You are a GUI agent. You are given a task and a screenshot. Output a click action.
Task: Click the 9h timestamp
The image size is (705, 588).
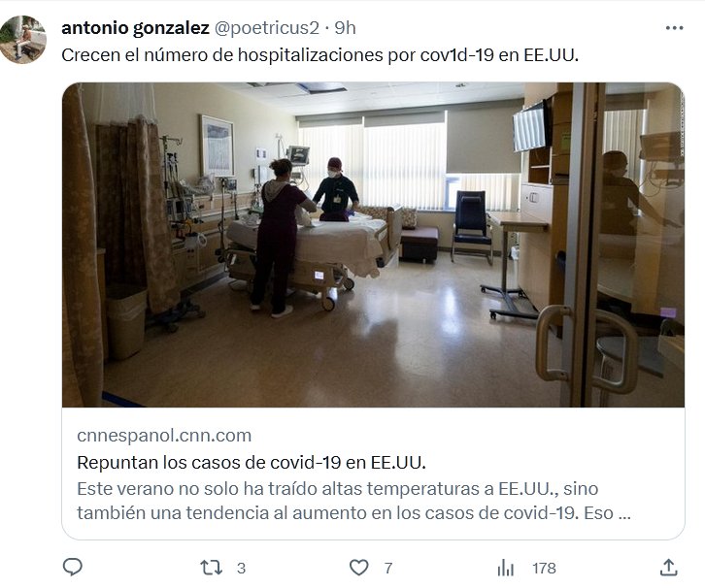pos(345,28)
